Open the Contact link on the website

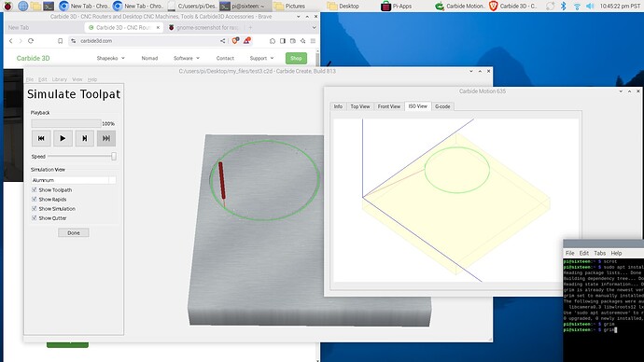pos(225,58)
